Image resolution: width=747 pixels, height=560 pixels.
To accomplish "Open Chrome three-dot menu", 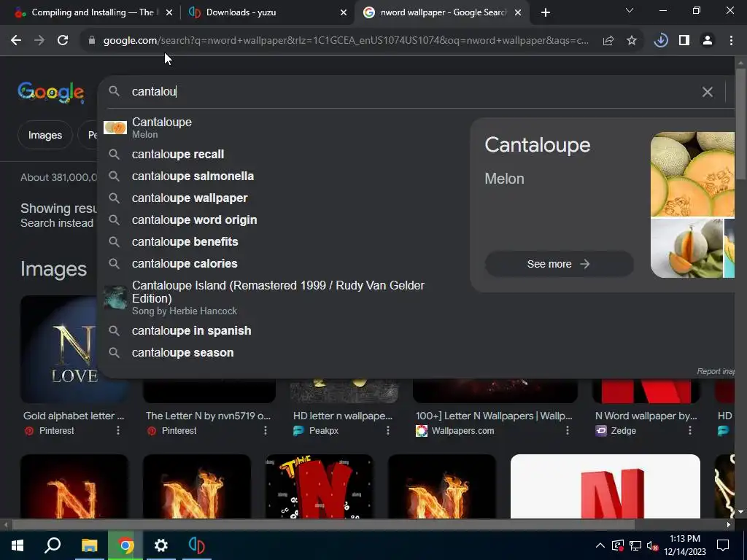I will [x=731, y=41].
